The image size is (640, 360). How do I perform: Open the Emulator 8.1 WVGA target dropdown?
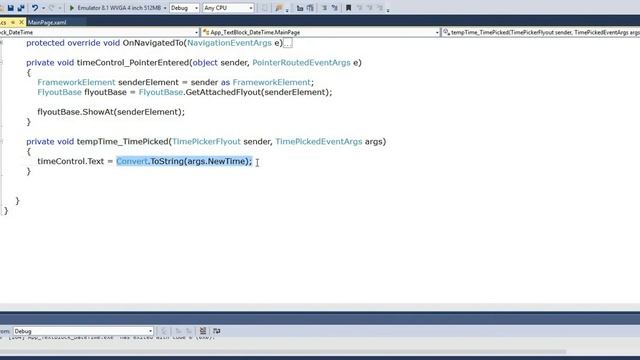point(165,8)
